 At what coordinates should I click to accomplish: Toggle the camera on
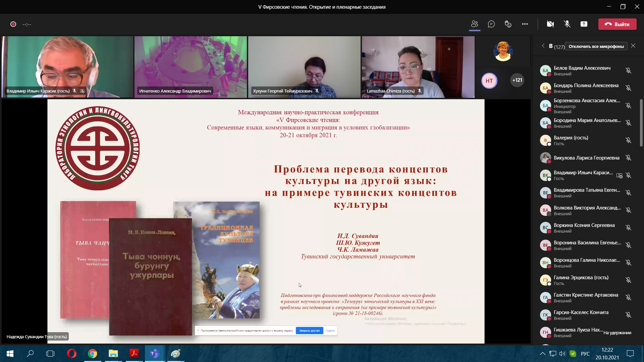(550, 24)
